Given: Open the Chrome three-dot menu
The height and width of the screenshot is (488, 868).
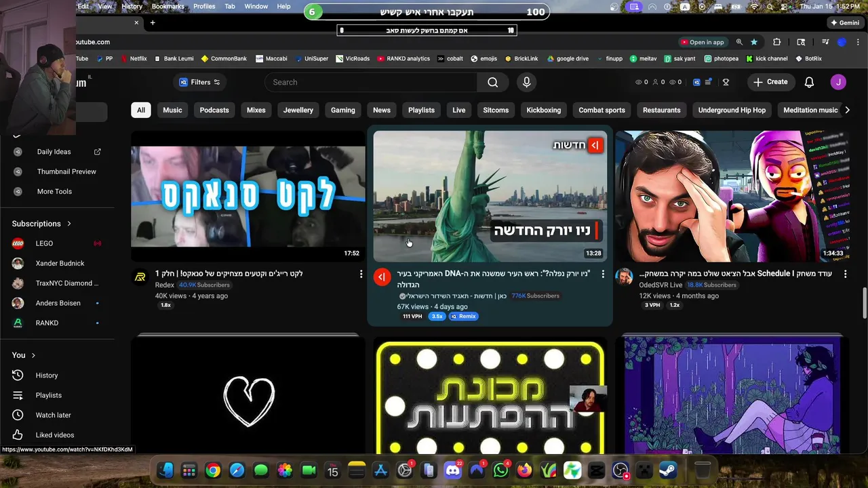Looking at the screenshot, I should click(x=858, y=42).
